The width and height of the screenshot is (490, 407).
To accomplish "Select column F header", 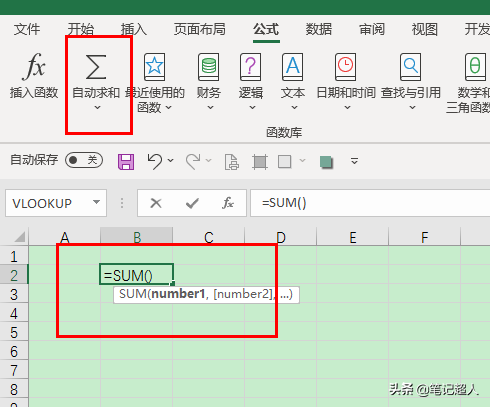I will (x=425, y=237).
